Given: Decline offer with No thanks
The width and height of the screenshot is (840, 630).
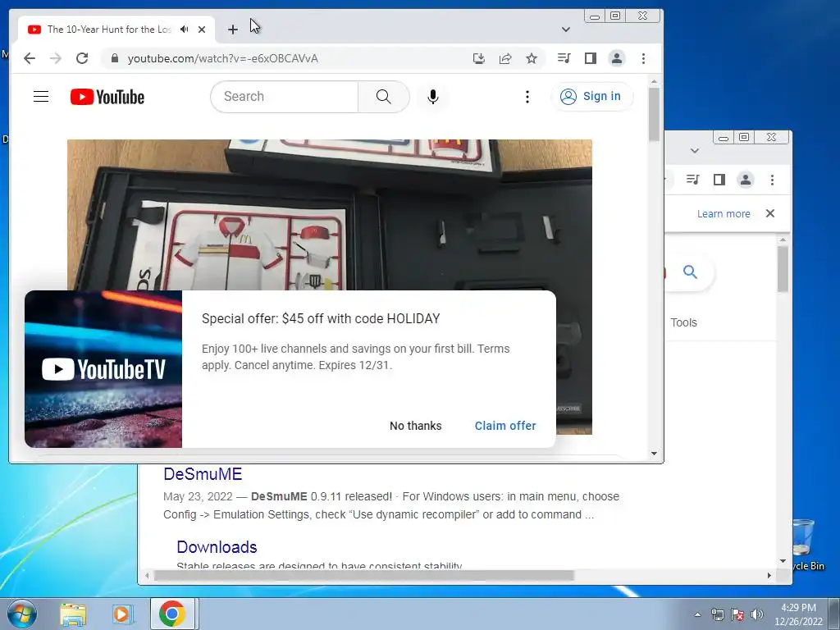Looking at the screenshot, I should coord(416,426).
